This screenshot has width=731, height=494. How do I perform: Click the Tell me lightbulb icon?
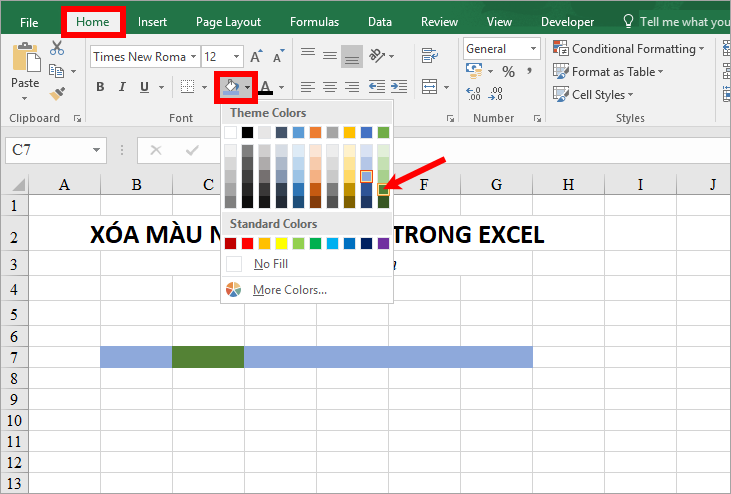[x=628, y=21]
